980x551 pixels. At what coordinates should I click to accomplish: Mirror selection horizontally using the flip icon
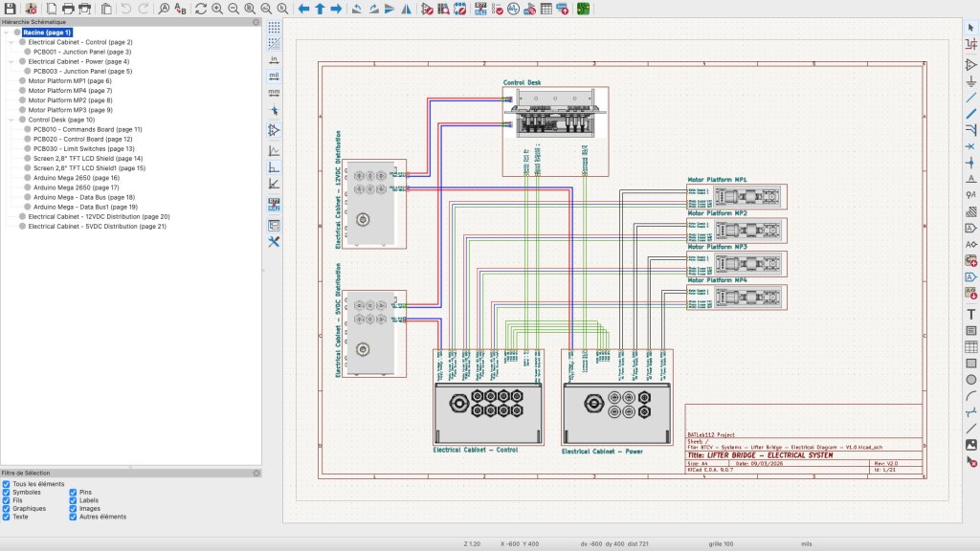[x=407, y=9]
